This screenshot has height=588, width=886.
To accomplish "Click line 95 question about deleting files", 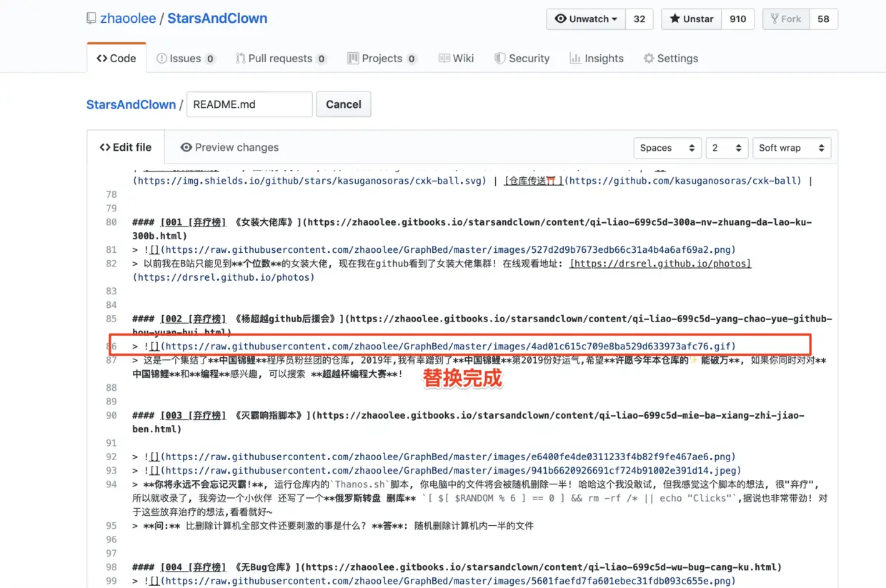I will 333,526.
